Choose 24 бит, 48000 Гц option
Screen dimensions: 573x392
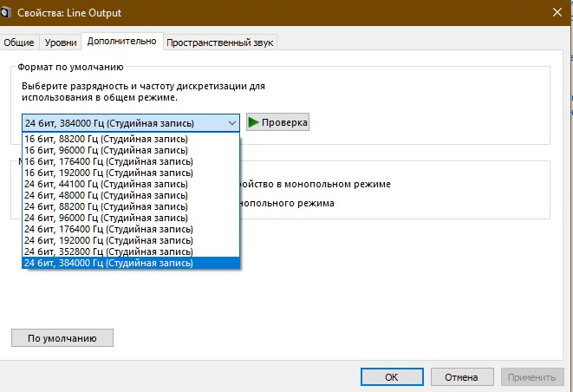(x=106, y=195)
